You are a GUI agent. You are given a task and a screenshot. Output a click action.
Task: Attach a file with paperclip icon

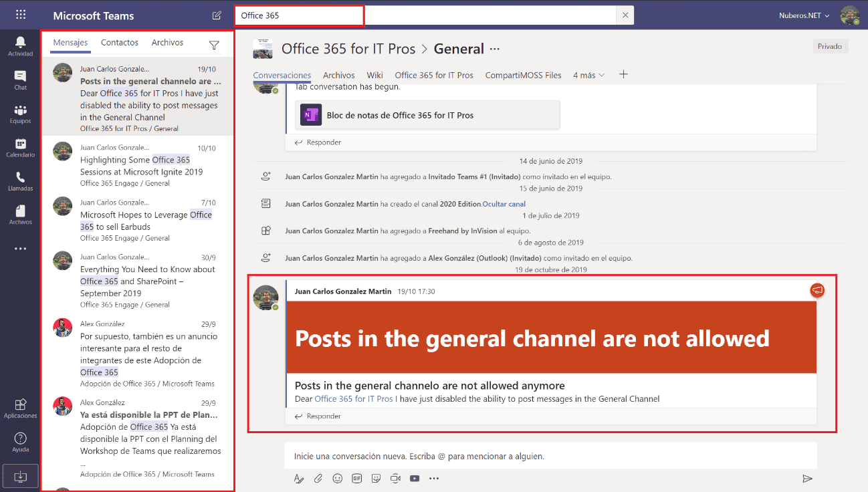point(318,478)
